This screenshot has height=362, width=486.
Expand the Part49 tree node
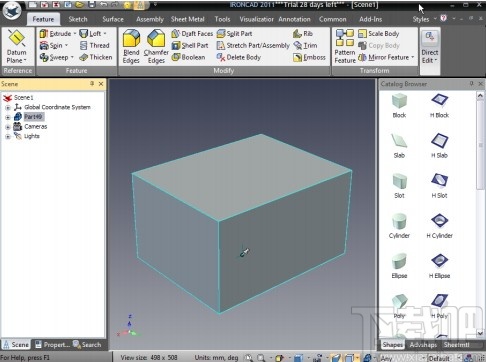(x=8, y=117)
